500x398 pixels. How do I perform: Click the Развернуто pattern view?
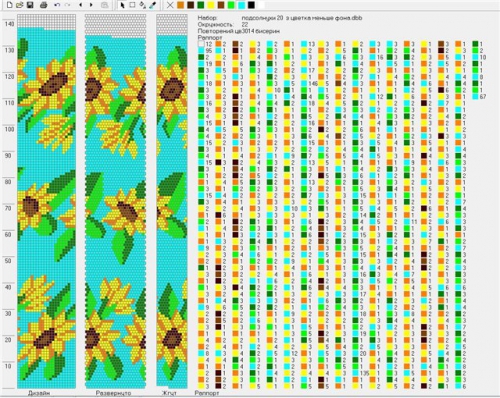115,201
